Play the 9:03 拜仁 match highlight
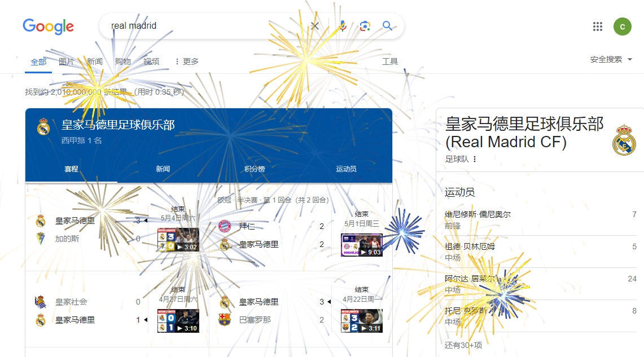644x357 pixels. [362, 245]
